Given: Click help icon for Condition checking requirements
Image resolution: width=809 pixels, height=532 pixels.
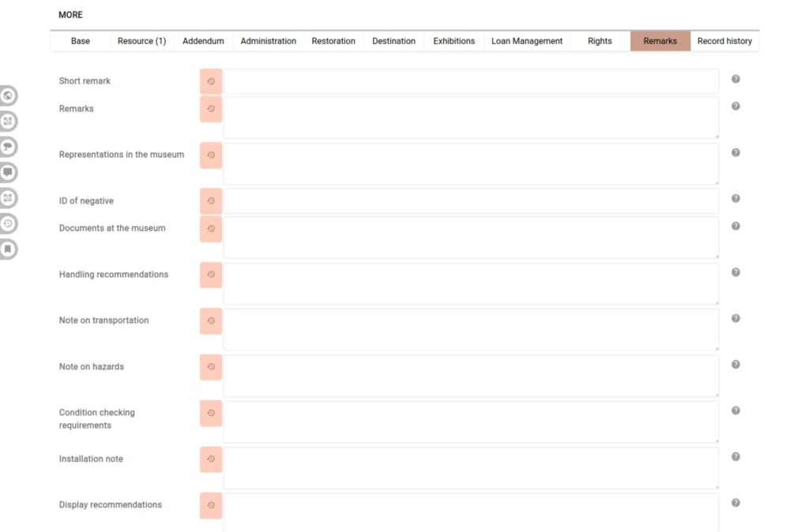Looking at the screenshot, I should [x=736, y=411].
